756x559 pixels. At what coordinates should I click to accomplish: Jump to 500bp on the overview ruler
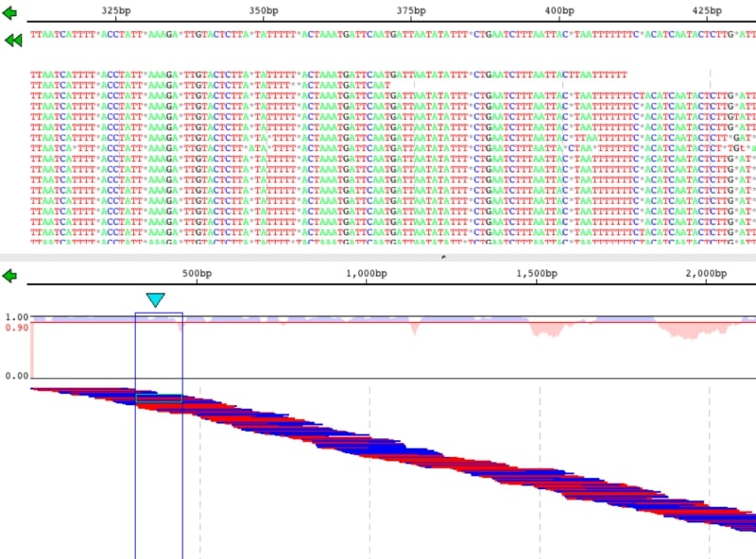point(198,272)
